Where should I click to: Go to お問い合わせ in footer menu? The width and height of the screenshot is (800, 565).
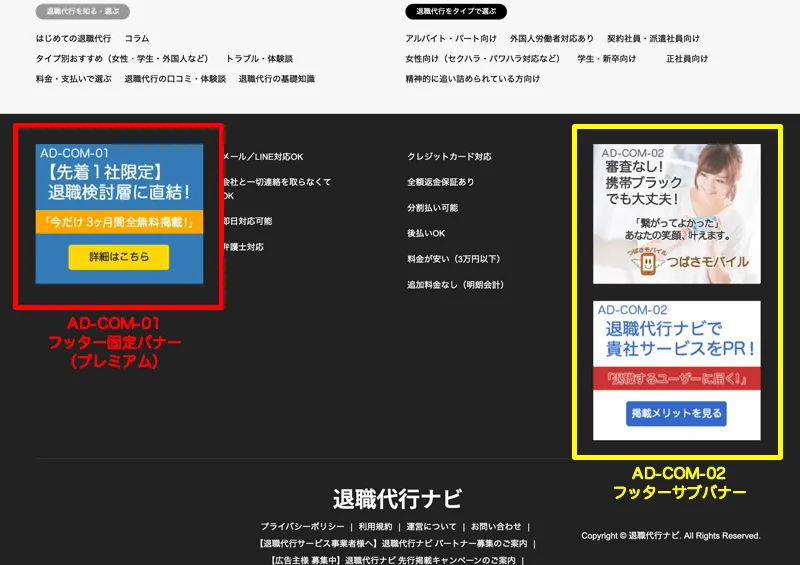tap(496, 526)
